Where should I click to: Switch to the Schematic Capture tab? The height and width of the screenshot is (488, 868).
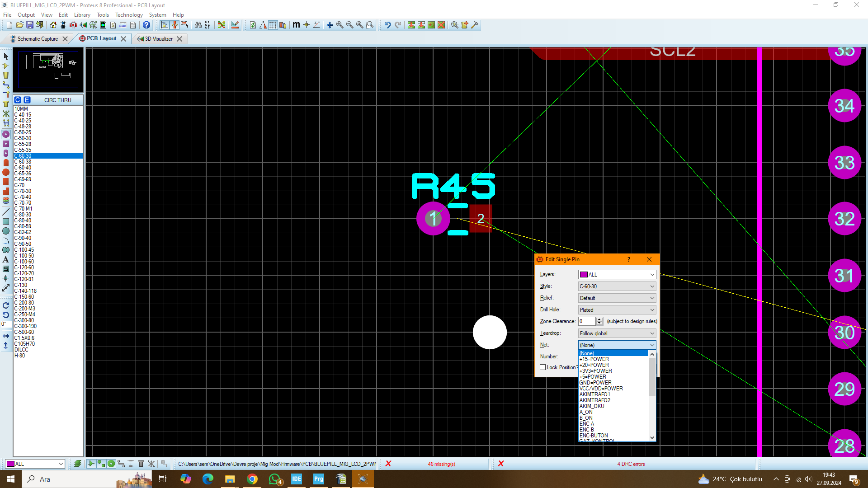(38, 39)
